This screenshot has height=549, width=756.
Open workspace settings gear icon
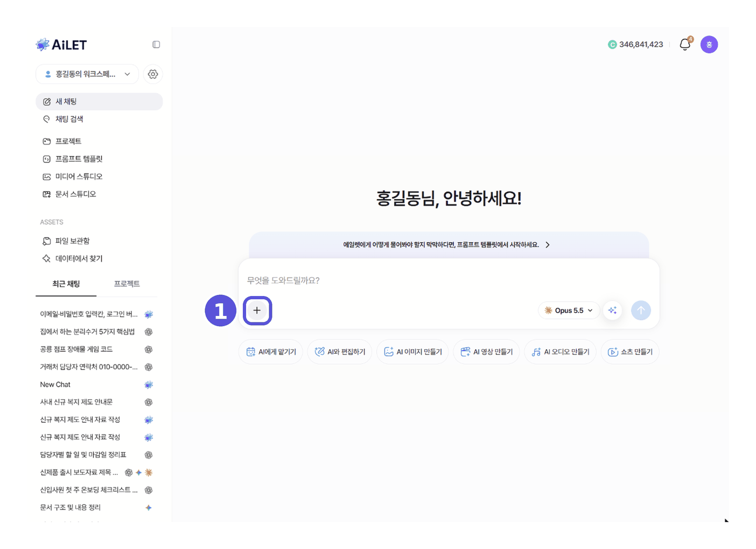click(153, 74)
